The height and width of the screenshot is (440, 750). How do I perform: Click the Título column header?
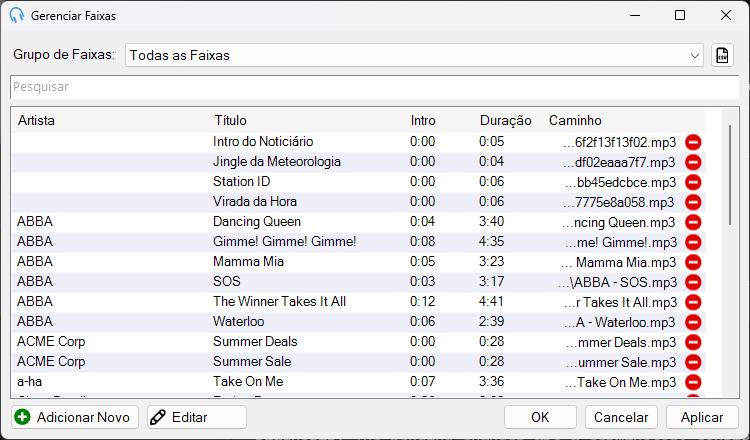click(230, 121)
